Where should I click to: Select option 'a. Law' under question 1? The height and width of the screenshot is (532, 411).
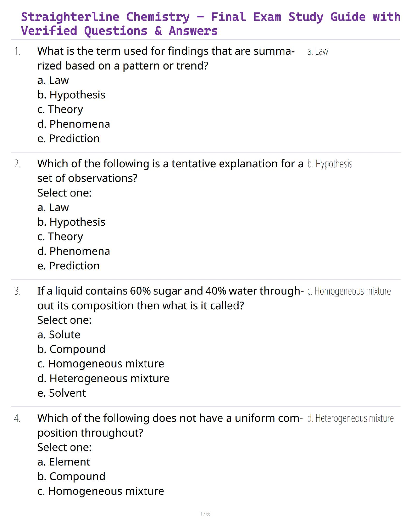click(53, 80)
